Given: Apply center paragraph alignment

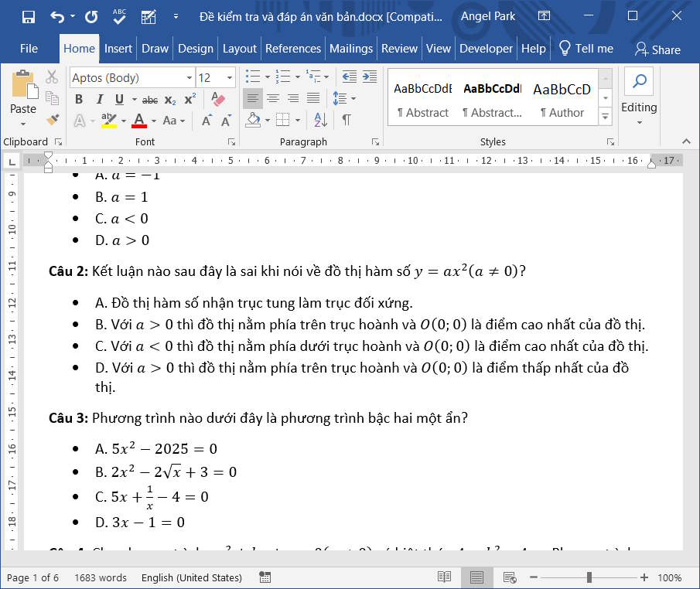Looking at the screenshot, I should 273,99.
